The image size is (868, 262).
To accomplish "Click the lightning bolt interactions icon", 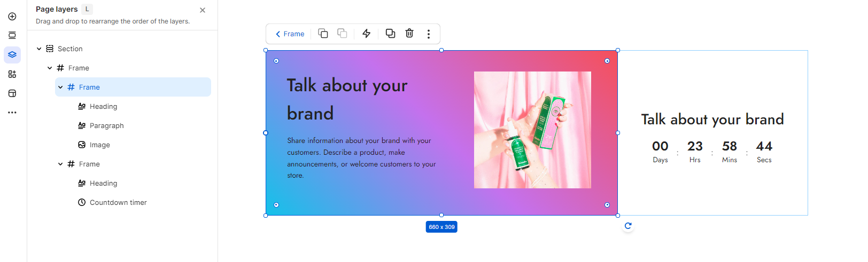I will coord(367,34).
